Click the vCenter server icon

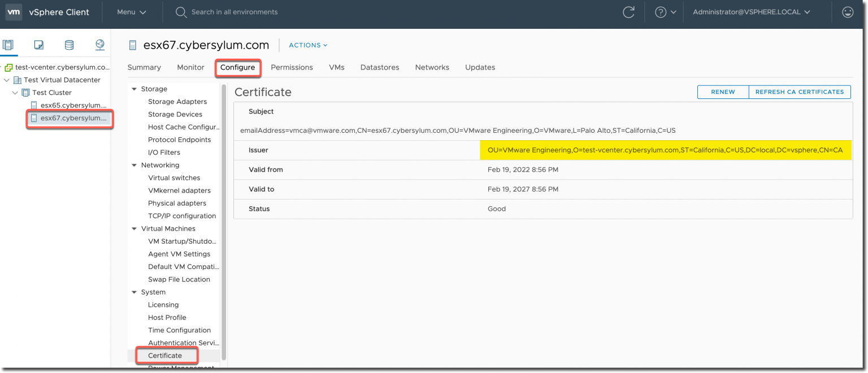point(8,67)
